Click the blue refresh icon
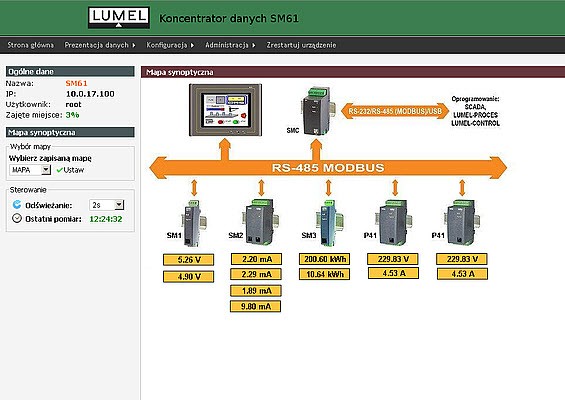 click(17, 205)
